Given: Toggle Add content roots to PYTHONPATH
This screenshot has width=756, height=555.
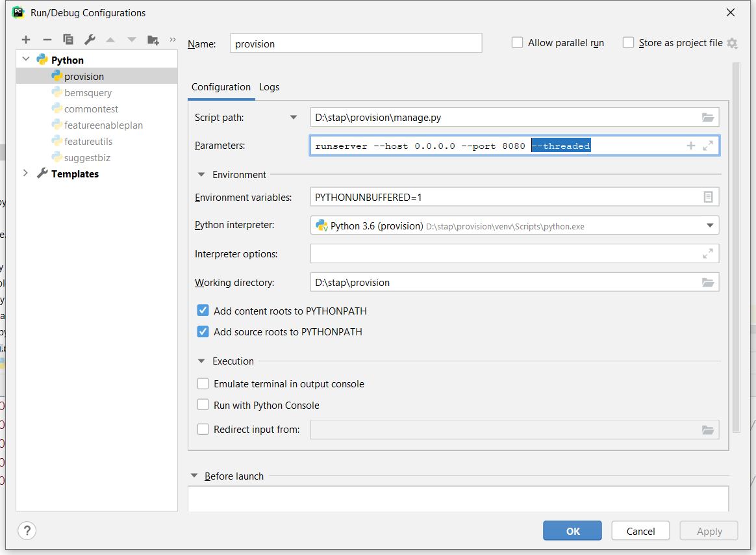Looking at the screenshot, I should pyautogui.click(x=203, y=311).
